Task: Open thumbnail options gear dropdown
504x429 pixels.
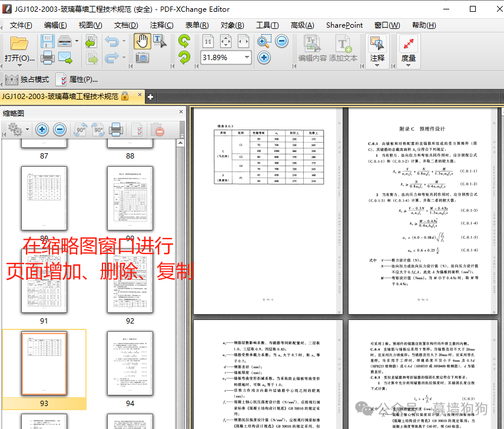Action: pyautogui.click(x=16, y=130)
